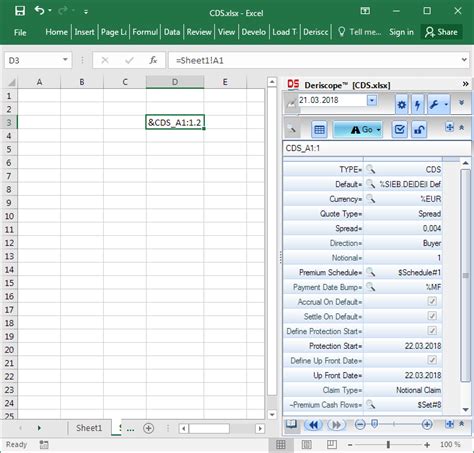Click the CDS_A1:1 object name field
This screenshot has height=453, width=474.
pos(377,148)
